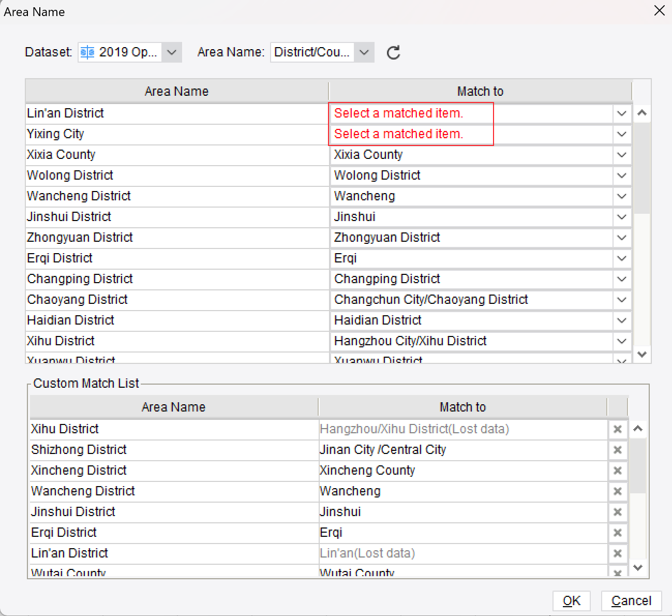Viewport: 672px width, 616px height.
Task: Open Chaoyang District match dropdown
Action: [621, 300]
